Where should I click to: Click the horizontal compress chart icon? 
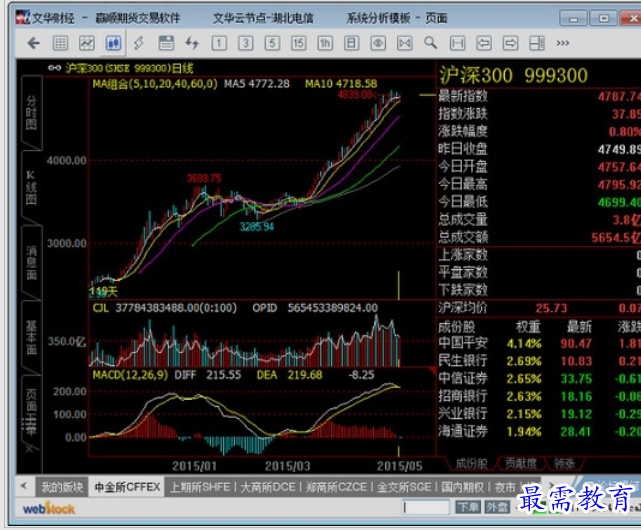pyautogui.click(x=405, y=43)
